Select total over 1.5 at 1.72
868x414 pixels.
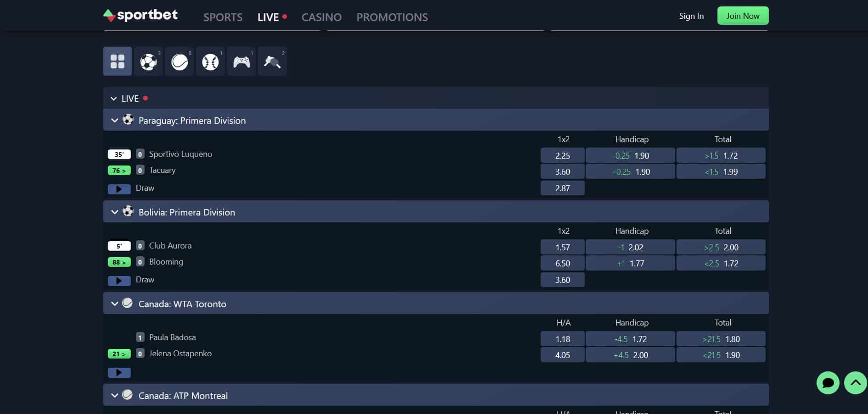[721, 155]
